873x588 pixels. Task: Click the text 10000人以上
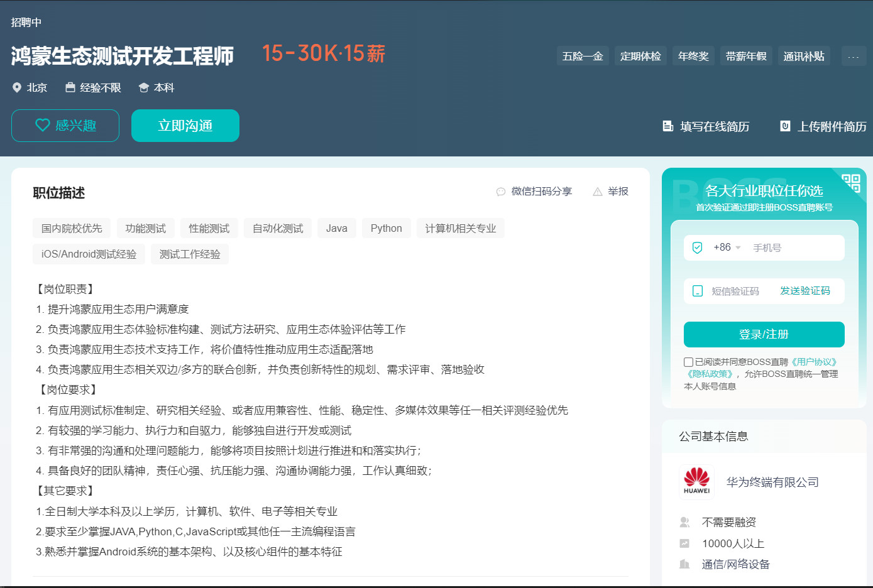[733, 543]
